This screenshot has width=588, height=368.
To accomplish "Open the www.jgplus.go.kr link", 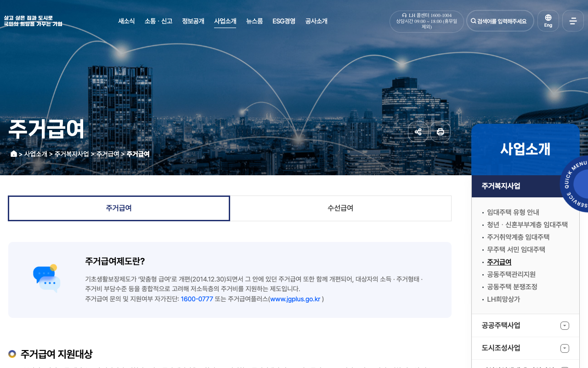I will [295, 299].
